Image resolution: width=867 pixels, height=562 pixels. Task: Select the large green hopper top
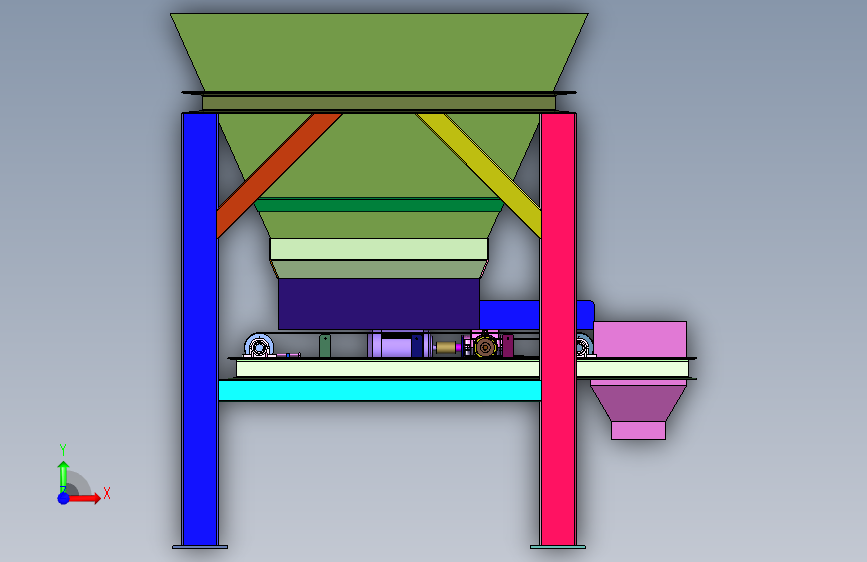point(379,52)
